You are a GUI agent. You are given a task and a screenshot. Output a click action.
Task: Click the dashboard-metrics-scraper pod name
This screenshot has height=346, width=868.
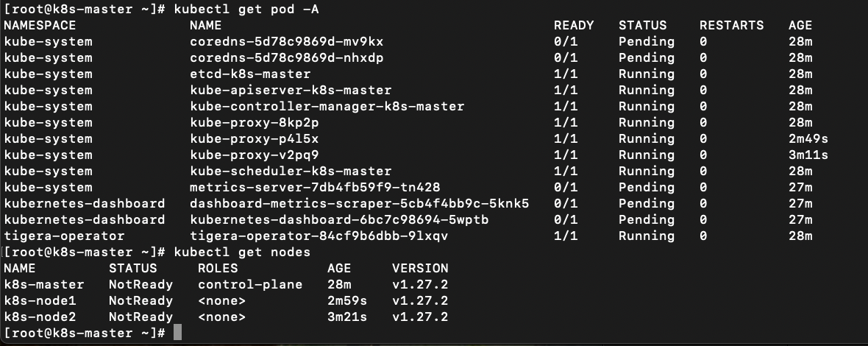359,203
